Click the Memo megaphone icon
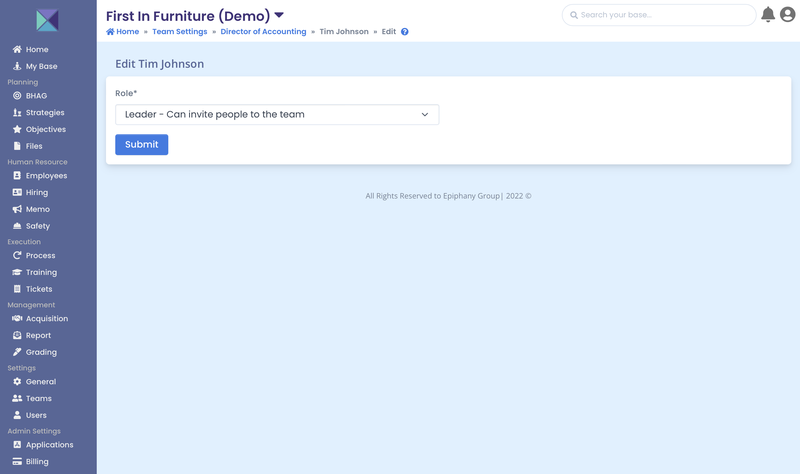 pos(17,210)
